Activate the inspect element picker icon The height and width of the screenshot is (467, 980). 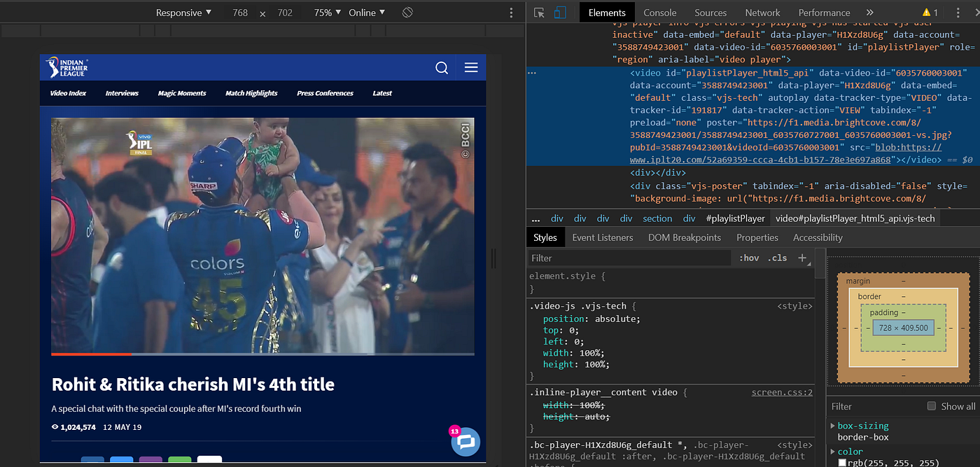(x=539, y=13)
